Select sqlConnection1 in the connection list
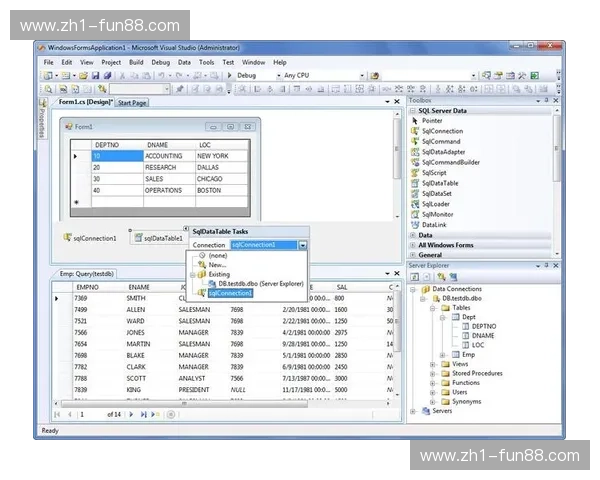600x480 pixels. pos(230,293)
